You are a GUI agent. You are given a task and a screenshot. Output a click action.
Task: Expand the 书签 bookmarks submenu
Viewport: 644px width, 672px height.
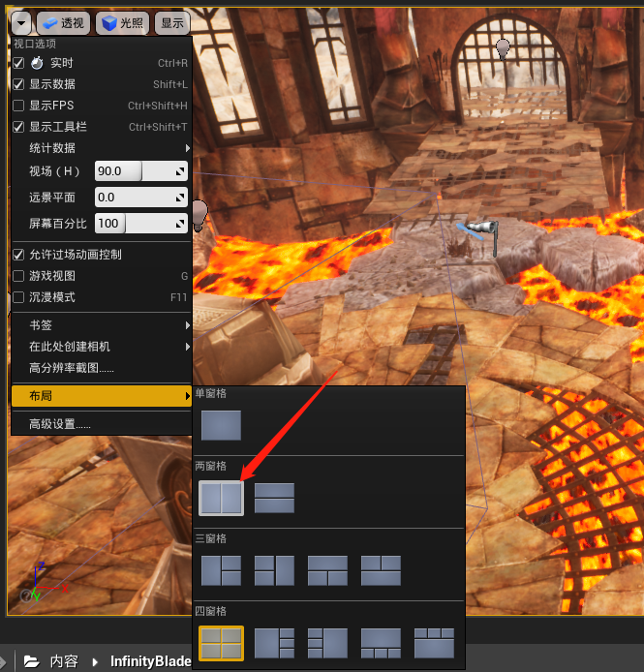[101, 325]
